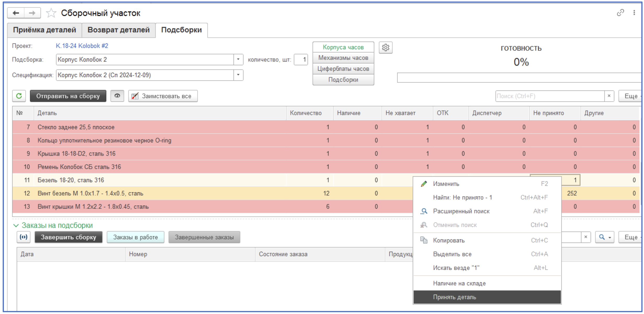The width and height of the screenshot is (644, 314).
Task: Toggle the Завершенные заказы filter
Action: tap(204, 237)
